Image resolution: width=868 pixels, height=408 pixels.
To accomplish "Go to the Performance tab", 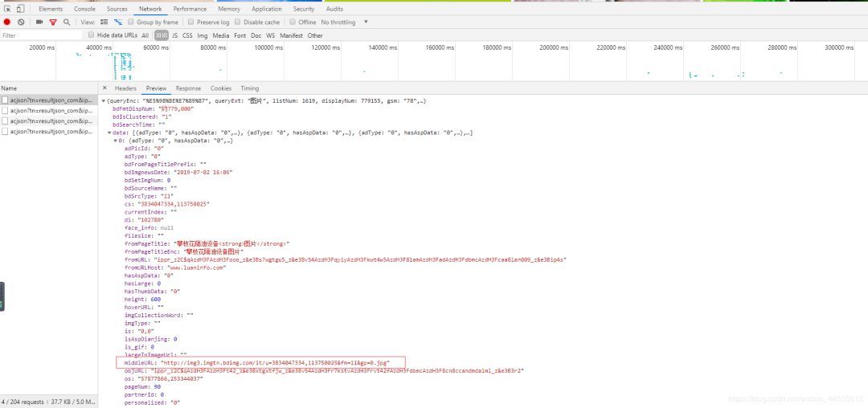I will coord(190,9).
